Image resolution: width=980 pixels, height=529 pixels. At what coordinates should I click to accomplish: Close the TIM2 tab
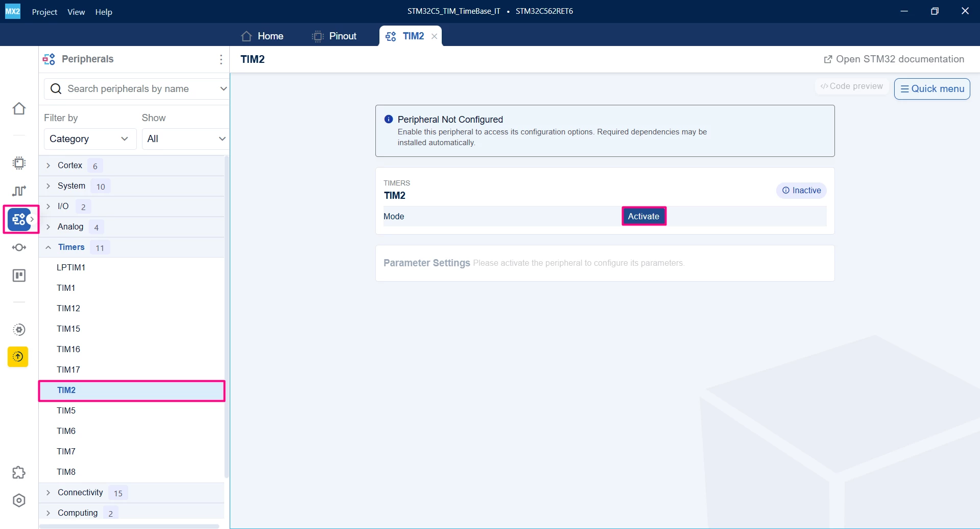(434, 36)
